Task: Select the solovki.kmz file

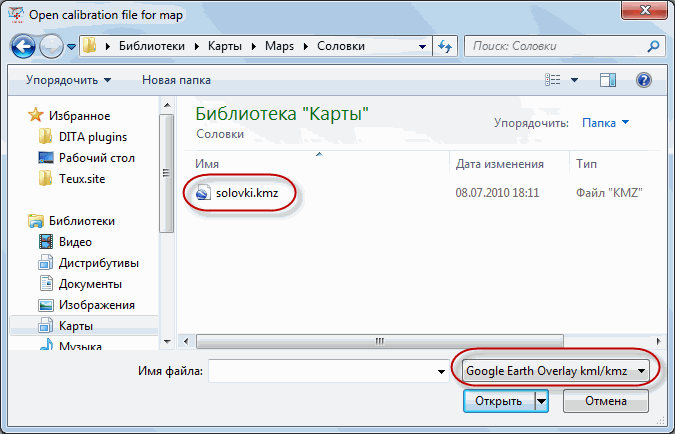Action: point(246,191)
